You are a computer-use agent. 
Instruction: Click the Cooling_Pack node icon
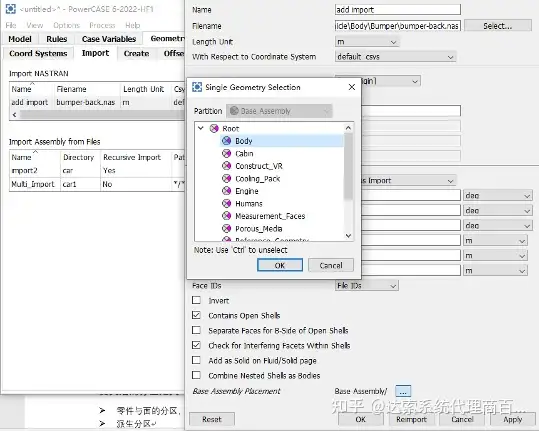226,178
